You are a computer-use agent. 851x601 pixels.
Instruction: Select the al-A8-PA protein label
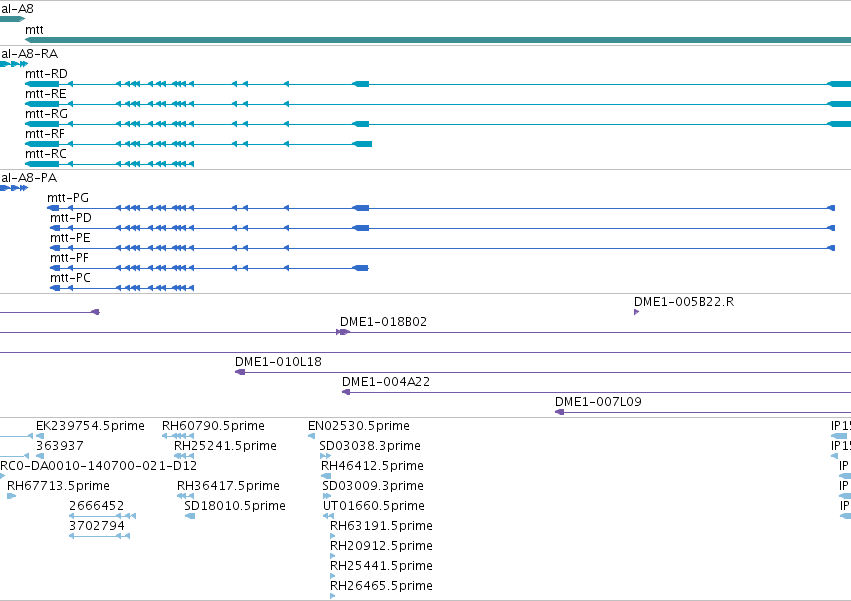29,178
